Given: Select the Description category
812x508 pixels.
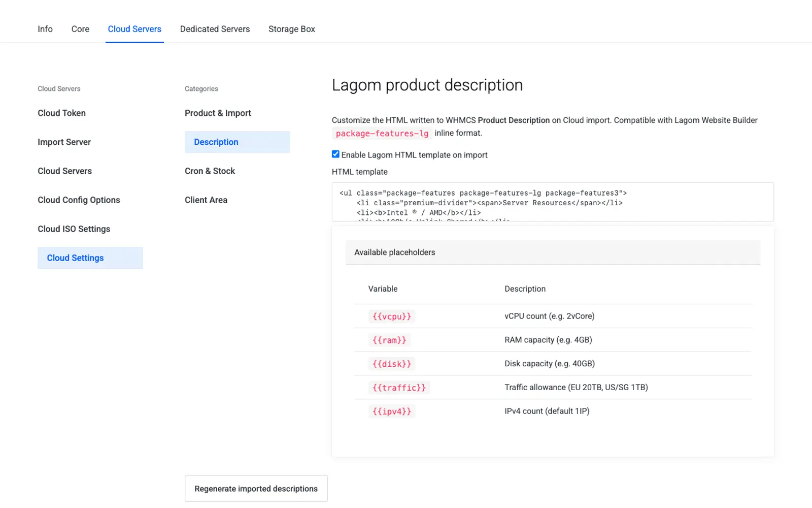Looking at the screenshot, I should (x=238, y=142).
